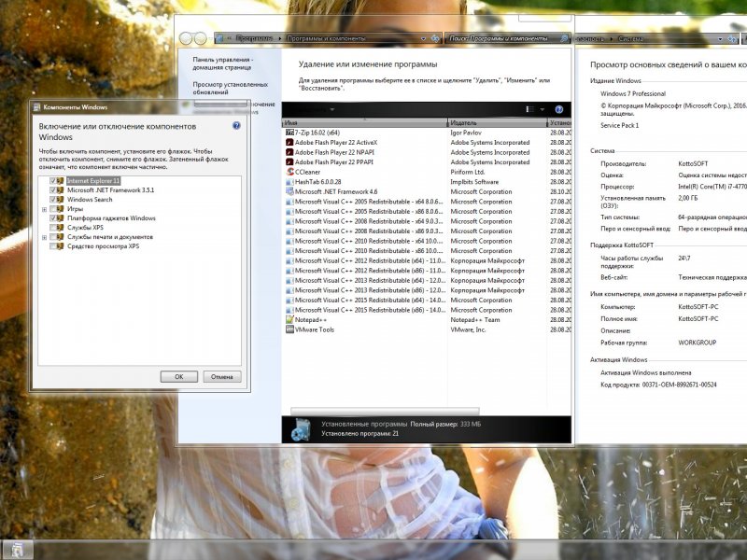Open the organize dropdown arrow in Programs toolbar
This screenshot has width=747, height=560.
[x=332, y=109]
